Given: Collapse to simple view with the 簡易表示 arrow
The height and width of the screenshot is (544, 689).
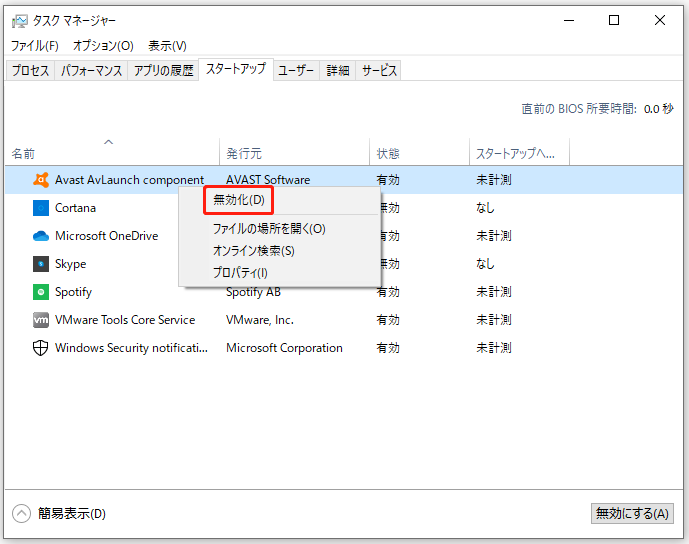Looking at the screenshot, I should pos(22,513).
